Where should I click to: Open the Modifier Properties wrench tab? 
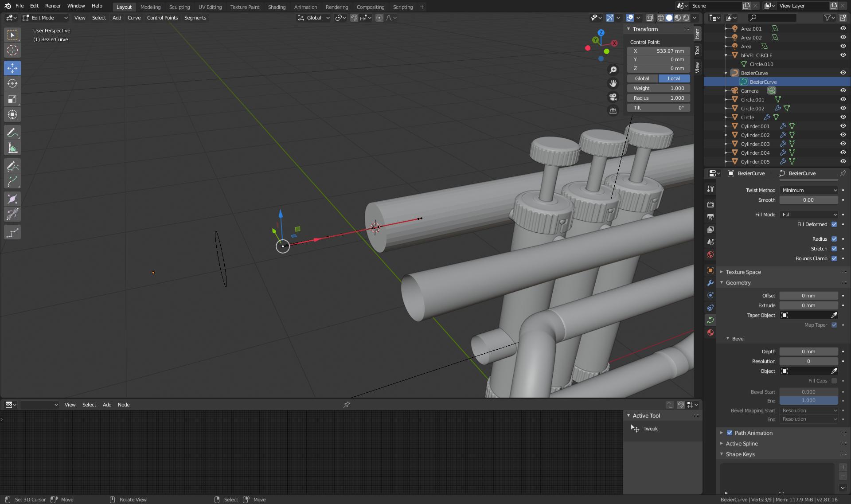click(x=710, y=282)
